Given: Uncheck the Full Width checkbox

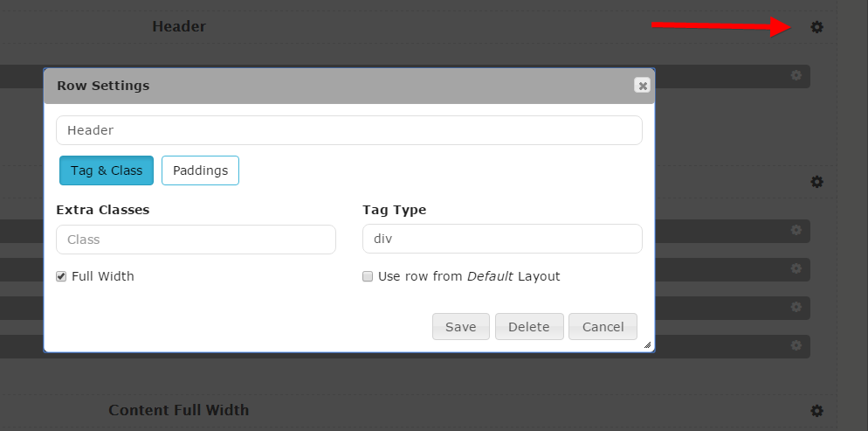Looking at the screenshot, I should pyautogui.click(x=61, y=276).
